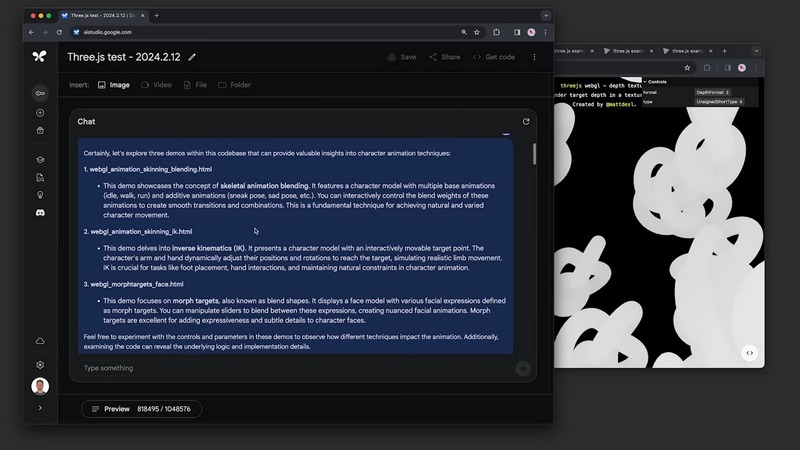The height and width of the screenshot is (450, 800).
Task: Click the cloud icon in the left sidebar
Action: [40, 341]
